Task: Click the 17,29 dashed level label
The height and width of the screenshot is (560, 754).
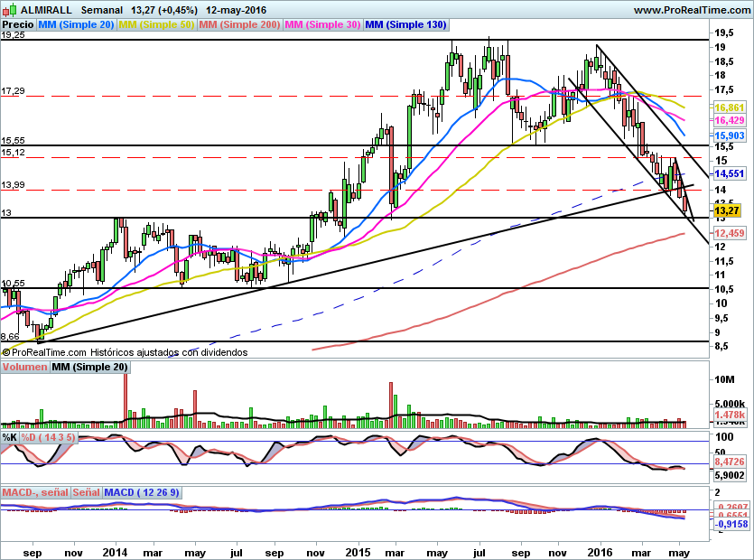Action: (13, 91)
